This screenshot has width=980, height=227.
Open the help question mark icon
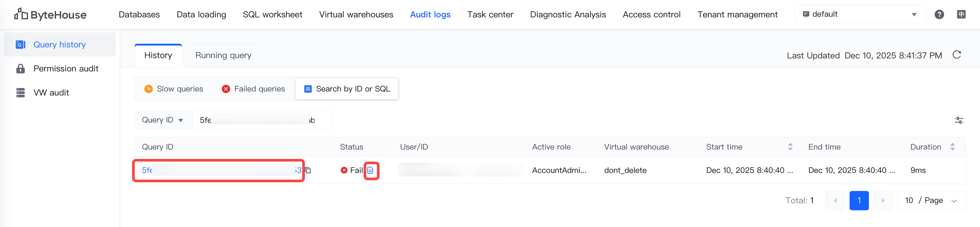point(939,14)
